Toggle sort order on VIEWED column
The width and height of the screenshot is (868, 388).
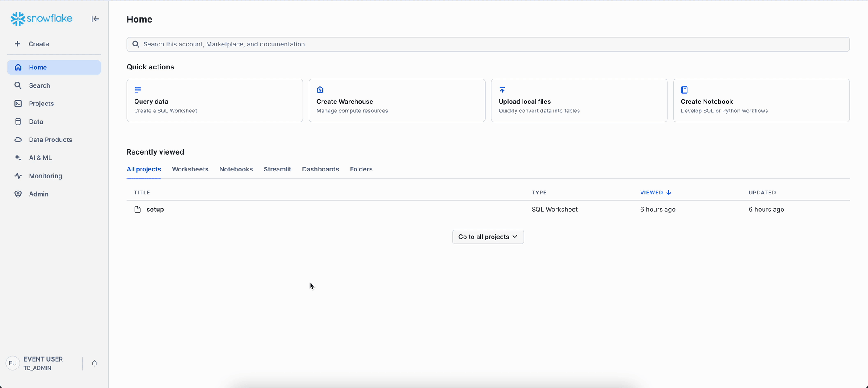pyautogui.click(x=655, y=193)
